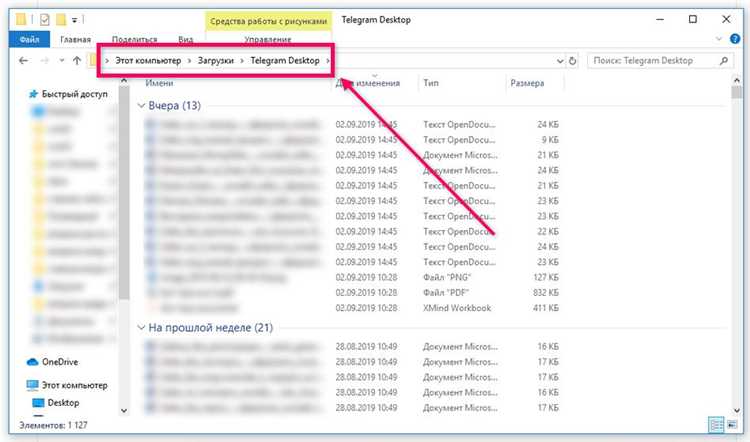Viewport: 750px width, 442px height.
Task: Click the Up one level arrow
Action: coord(77,61)
